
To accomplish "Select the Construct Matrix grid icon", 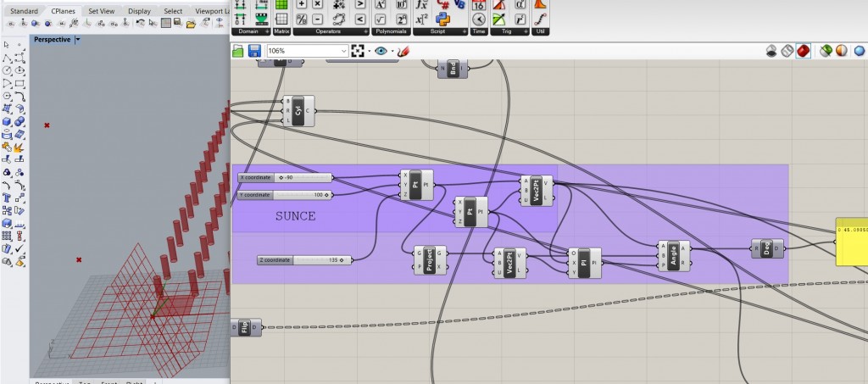I will (281, 4).
